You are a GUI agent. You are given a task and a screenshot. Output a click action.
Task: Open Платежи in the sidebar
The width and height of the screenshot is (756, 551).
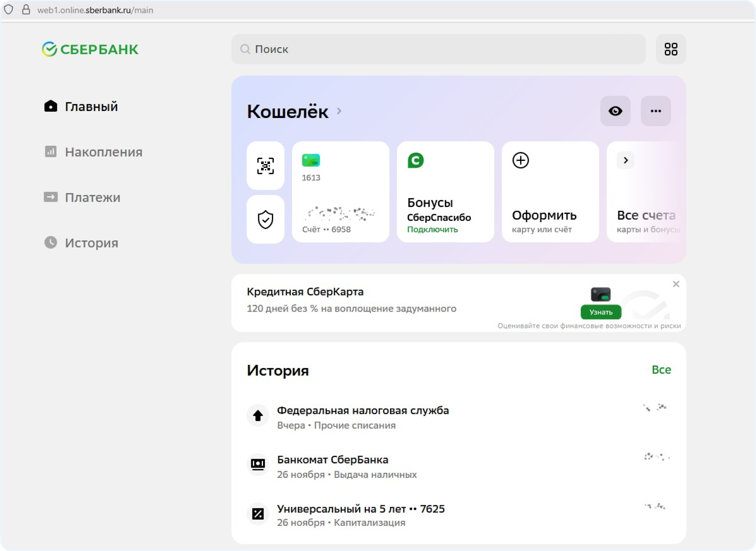click(x=93, y=197)
